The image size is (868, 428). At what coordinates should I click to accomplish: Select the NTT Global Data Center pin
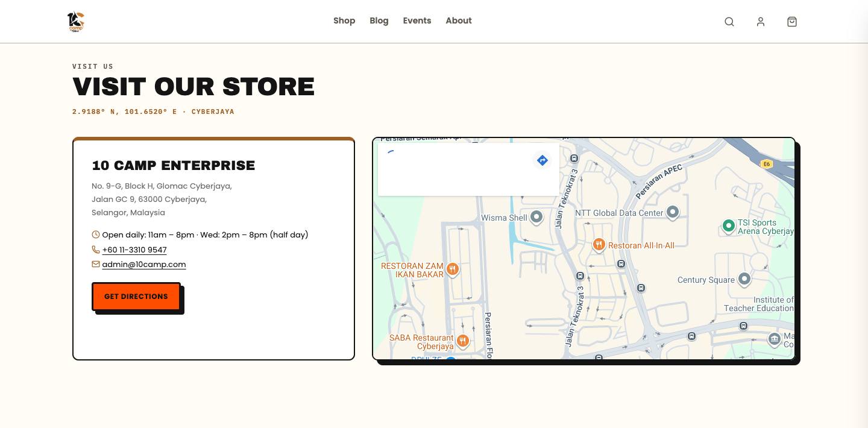[673, 212]
